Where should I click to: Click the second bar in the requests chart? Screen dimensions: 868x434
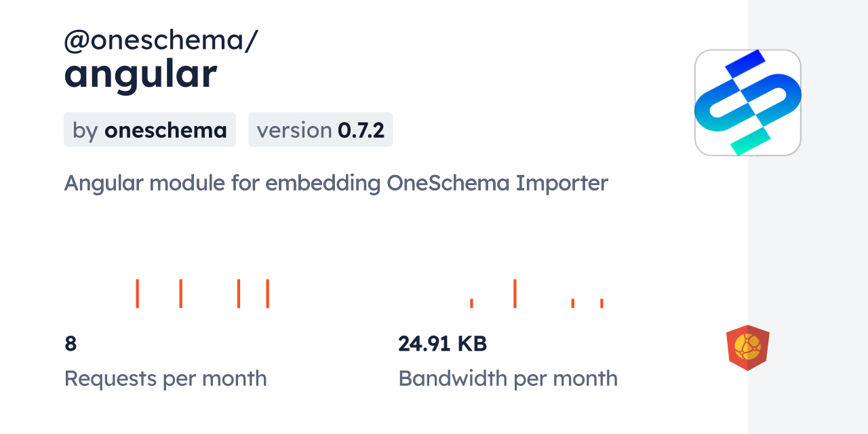tap(180, 294)
